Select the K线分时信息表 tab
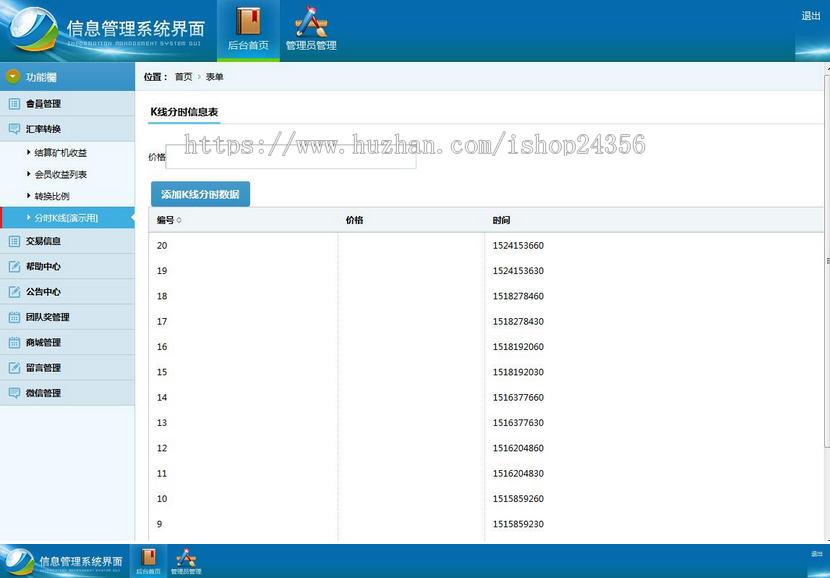This screenshot has width=830, height=578. tap(184, 112)
